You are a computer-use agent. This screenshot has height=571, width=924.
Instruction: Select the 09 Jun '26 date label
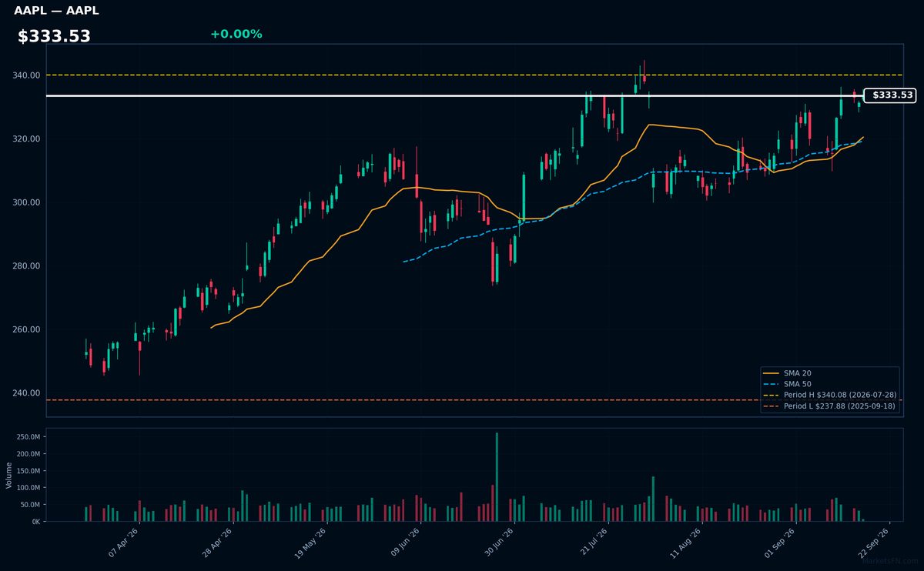coord(406,543)
